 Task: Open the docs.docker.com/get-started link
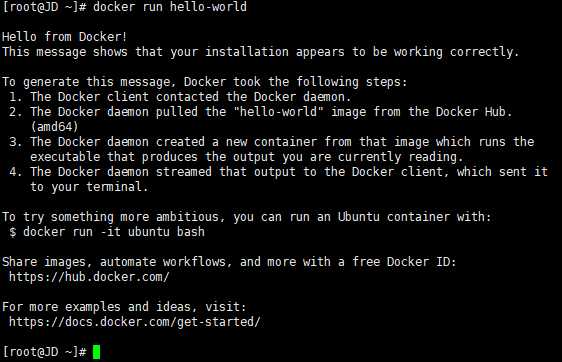pyautogui.click(x=134, y=322)
